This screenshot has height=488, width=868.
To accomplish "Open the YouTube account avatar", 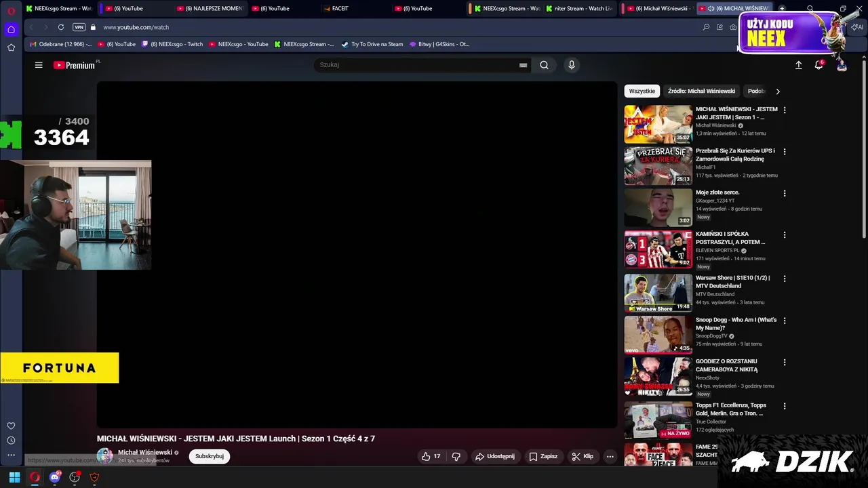I will click(x=842, y=65).
